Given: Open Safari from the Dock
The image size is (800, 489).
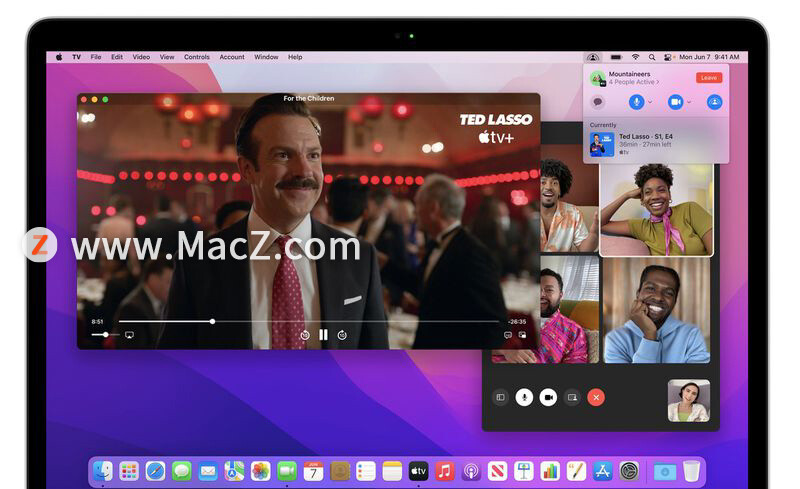Looking at the screenshot, I should pos(155,471).
